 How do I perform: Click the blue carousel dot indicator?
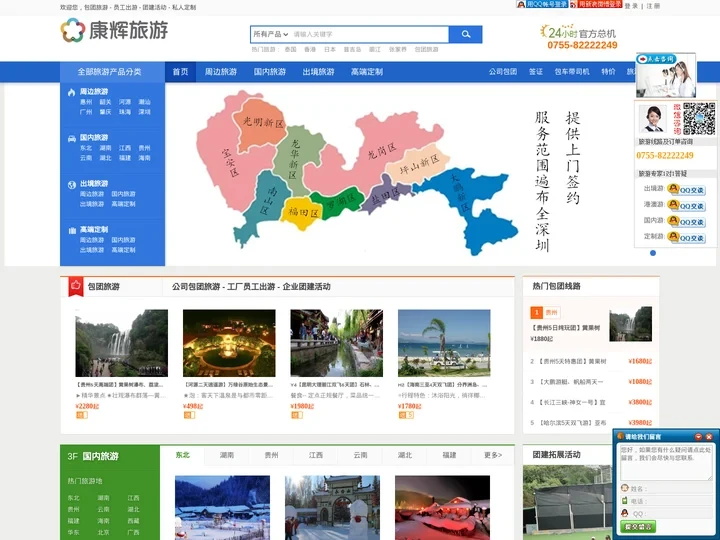653,253
